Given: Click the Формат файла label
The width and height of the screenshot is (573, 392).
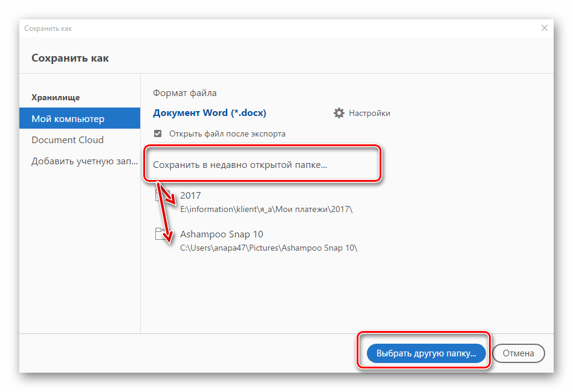Looking at the screenshot, I should point(184,93).
